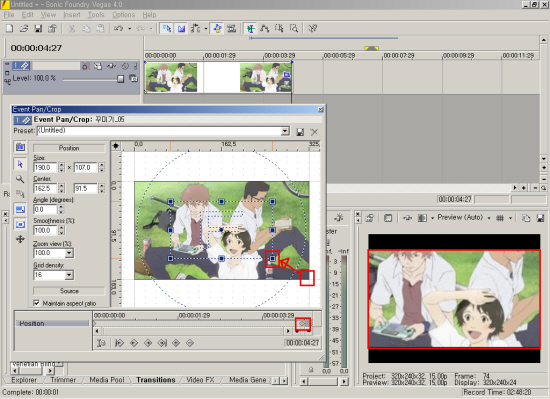This screenshot has height=399, width=550.
Task: Click the Size width input field
Action: [45, 168]
